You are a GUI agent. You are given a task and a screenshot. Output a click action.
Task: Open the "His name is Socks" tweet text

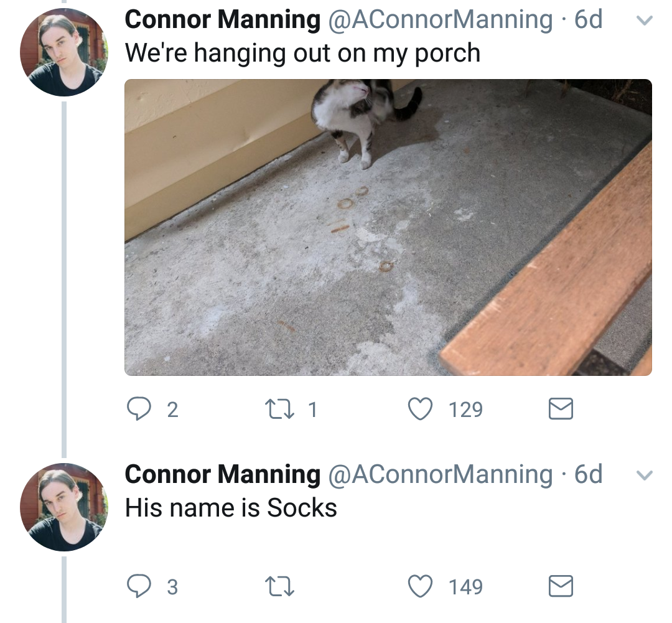coord(231,508)
